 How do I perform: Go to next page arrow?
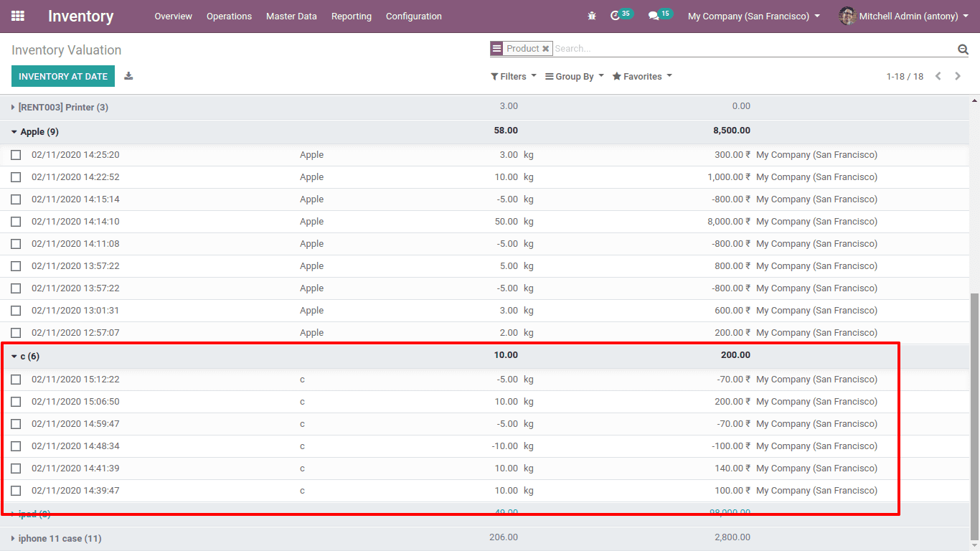click(958, 76)
